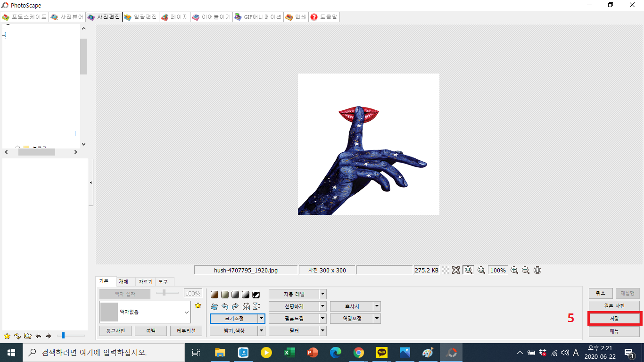Click the left-pointing arrow under thumbnail panel

point(38,336)
